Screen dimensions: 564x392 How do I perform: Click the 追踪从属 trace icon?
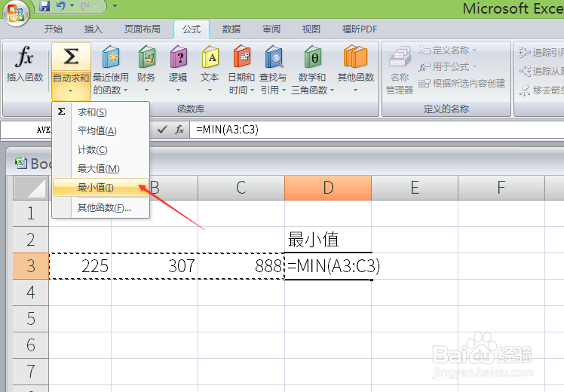pyautogui.click(x=525, y=71)
